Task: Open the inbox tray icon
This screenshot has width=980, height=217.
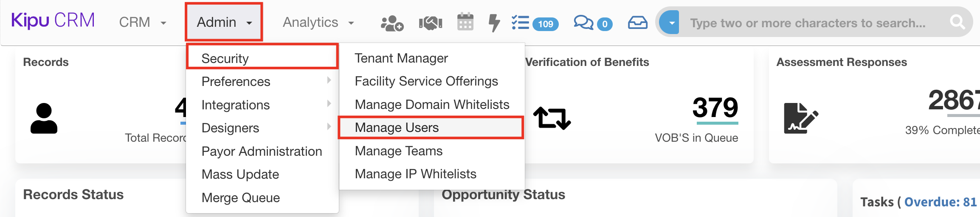Action: (x=637, y=23)
